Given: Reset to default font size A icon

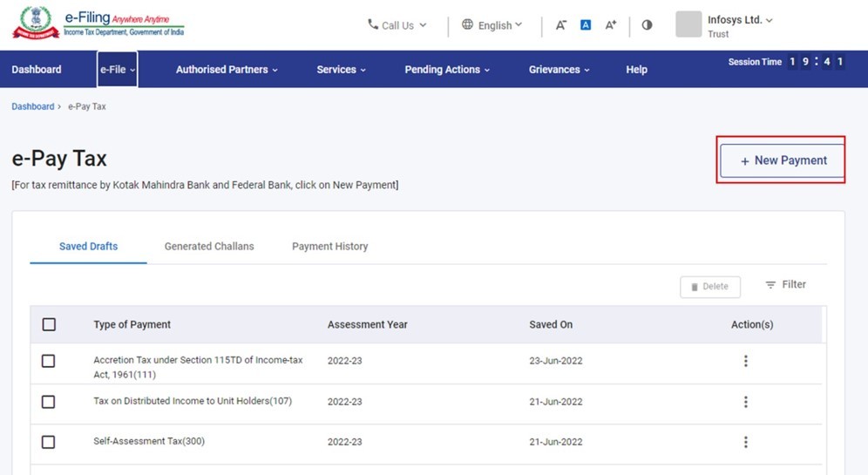Looking at the screenshot, I should [586, 25].
